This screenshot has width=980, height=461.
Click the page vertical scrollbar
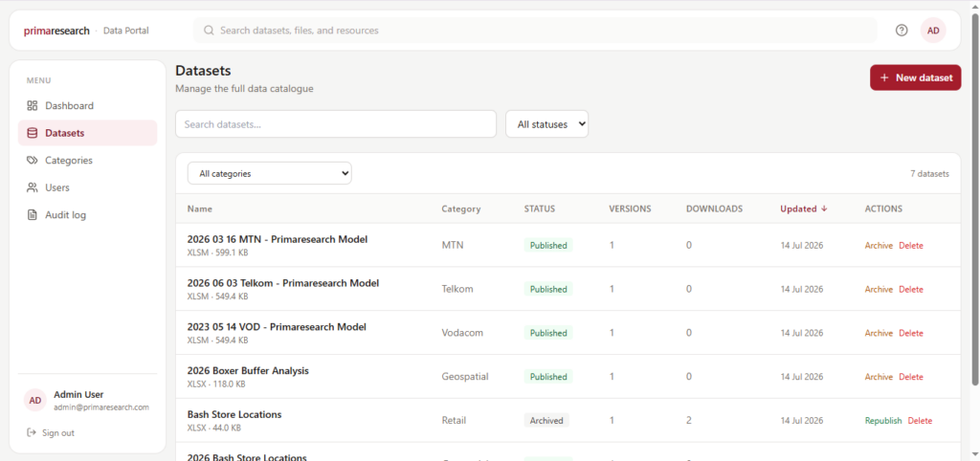pos(975,199)
